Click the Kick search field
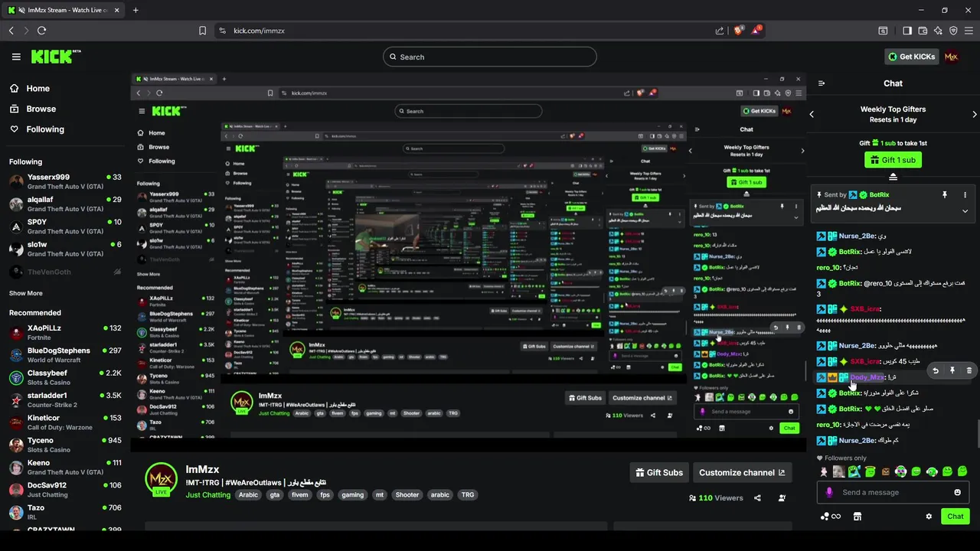980x551 pixels. 490,57
